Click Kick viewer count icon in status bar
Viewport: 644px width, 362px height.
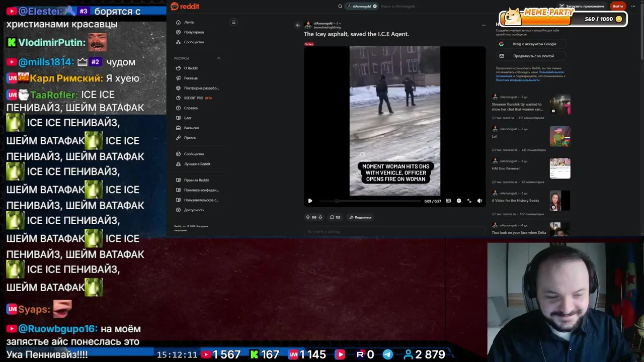click(x=254, y=354)
